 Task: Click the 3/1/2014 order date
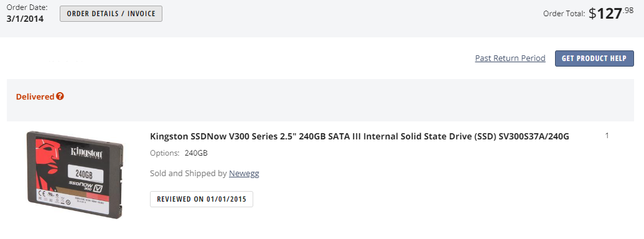point(25,19)
